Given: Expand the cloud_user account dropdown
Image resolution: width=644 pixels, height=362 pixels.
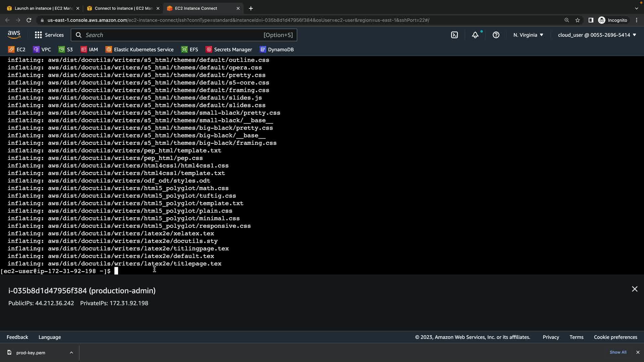Looking at the screenshot, I should (597, 35).
